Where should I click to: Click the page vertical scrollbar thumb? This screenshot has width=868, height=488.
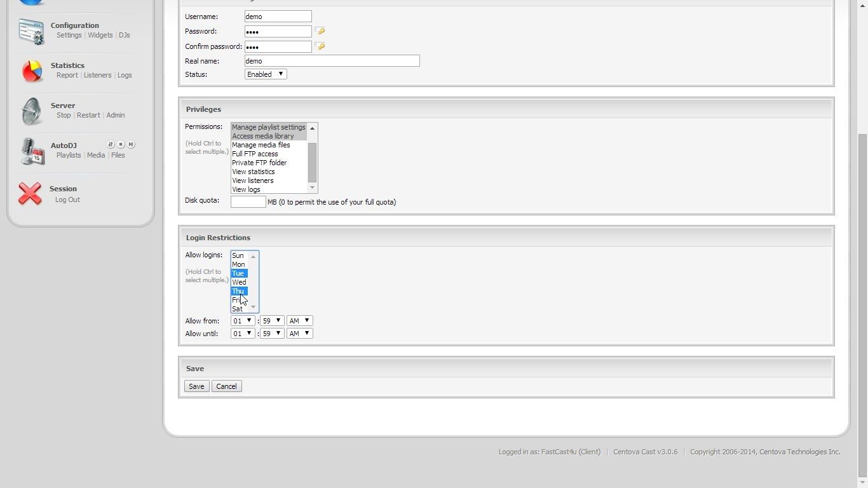(862, 305)
